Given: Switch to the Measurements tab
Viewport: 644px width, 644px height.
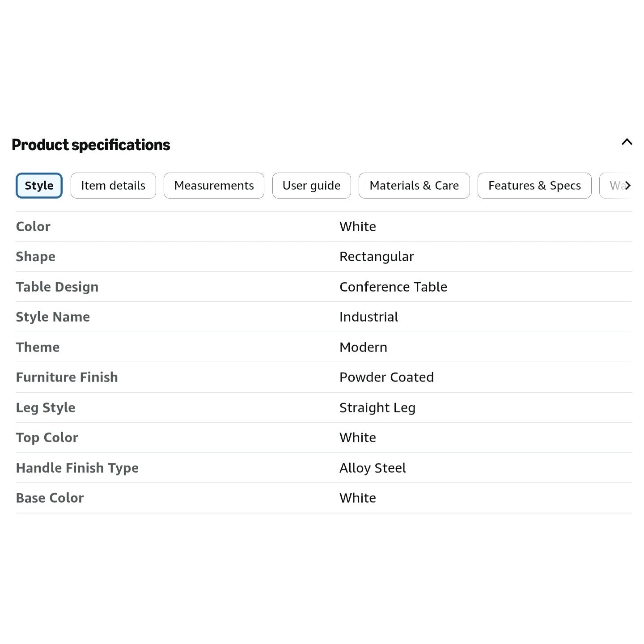Looking at the screenshot, I should 214,186.
